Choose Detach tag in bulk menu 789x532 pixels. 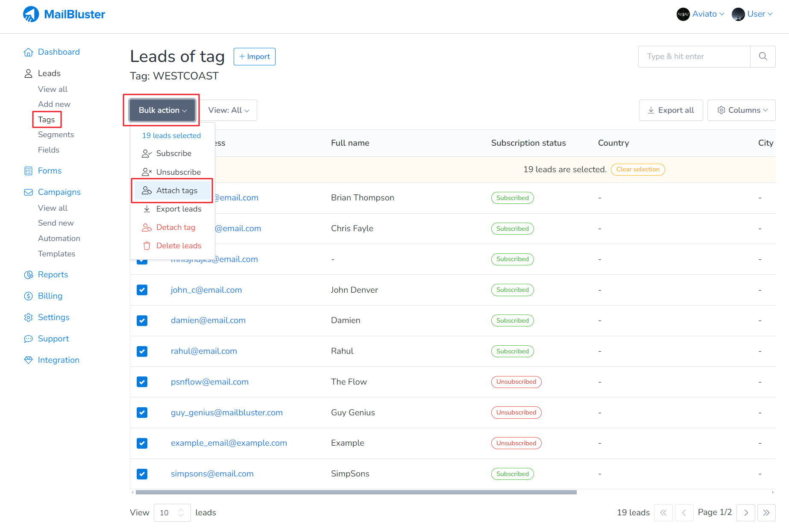173,227
